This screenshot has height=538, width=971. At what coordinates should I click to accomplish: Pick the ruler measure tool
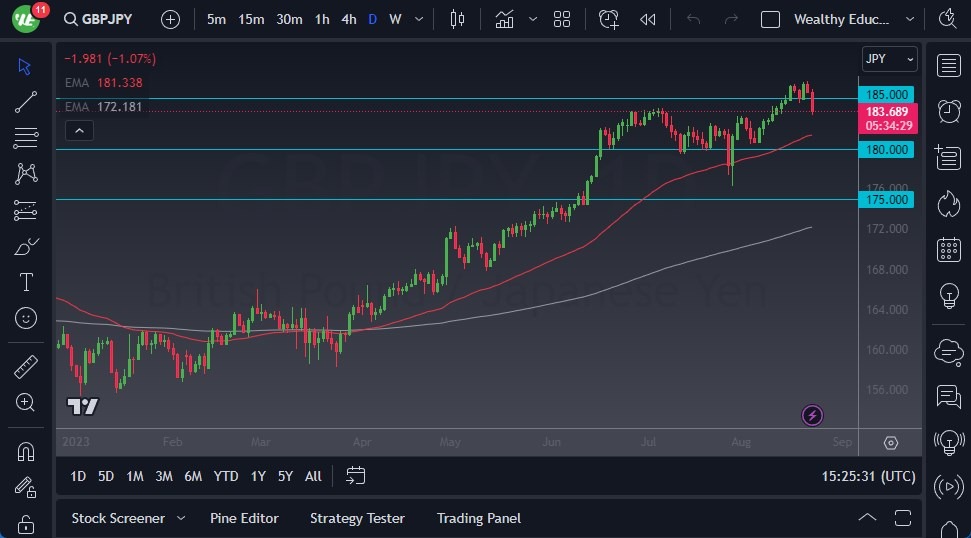[26, 367]
